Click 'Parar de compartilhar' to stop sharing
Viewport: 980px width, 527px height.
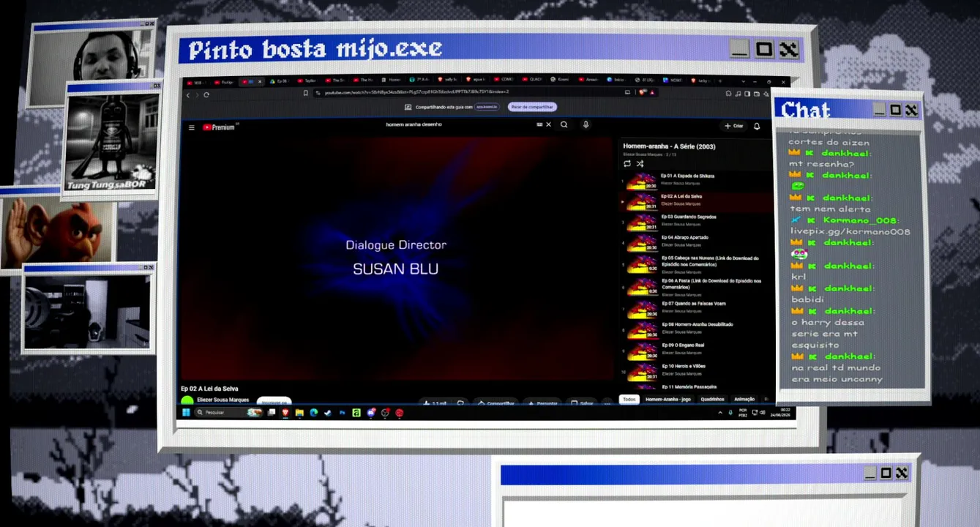coord(532,107)
